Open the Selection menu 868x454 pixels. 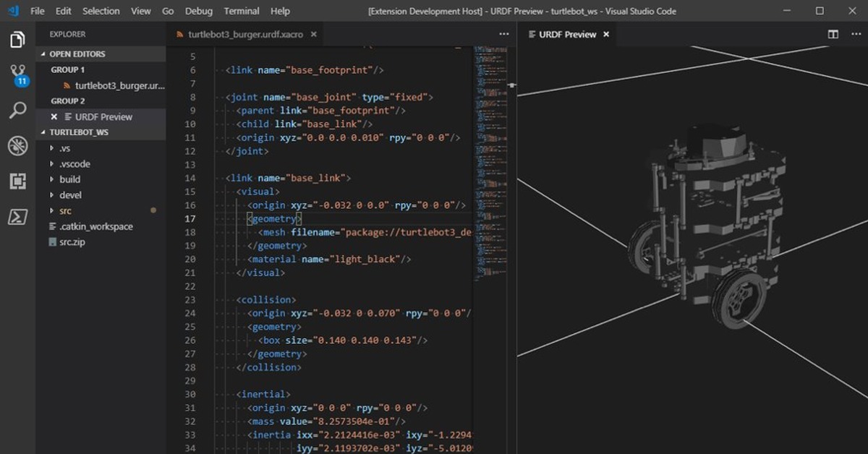pyautogui.click(x=101, y=11)
